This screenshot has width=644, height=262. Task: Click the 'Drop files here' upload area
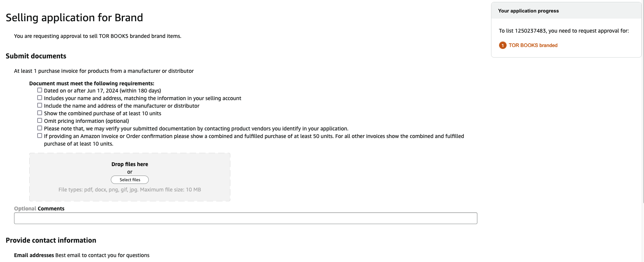click(130, 177)
